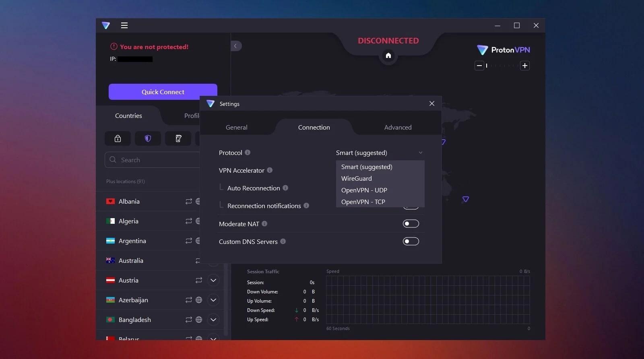The image size is (644, 359).
Task: Click the map zoom in plus button
Action: tap(525, 66)
